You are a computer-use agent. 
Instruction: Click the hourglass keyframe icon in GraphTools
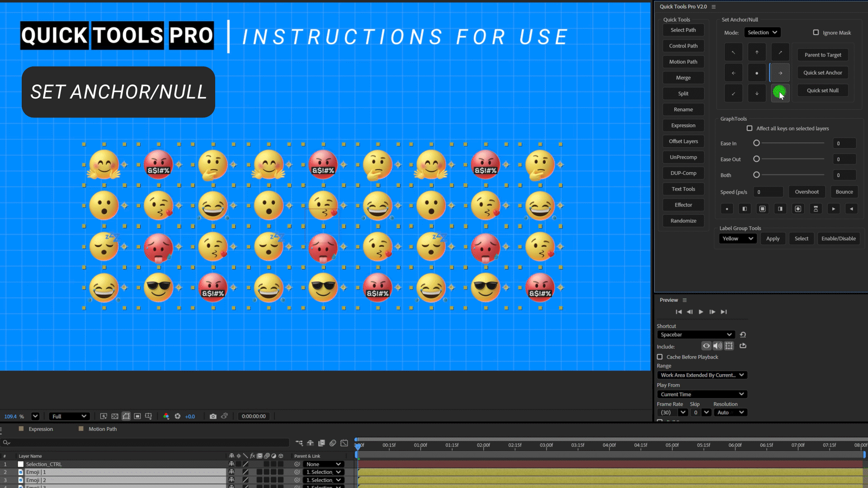coord(816,209)
